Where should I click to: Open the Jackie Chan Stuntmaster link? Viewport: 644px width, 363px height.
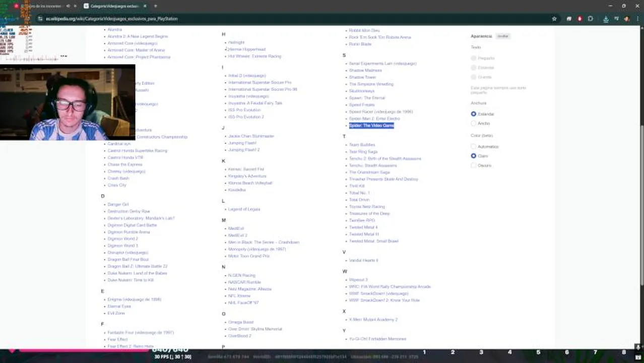pos(251,136)
